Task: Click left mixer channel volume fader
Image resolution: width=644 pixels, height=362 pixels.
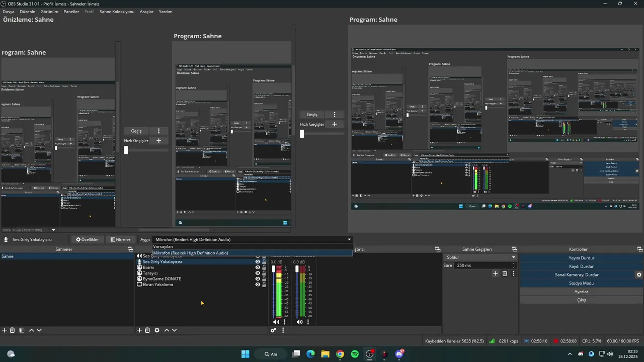Action: click(274, 269)
